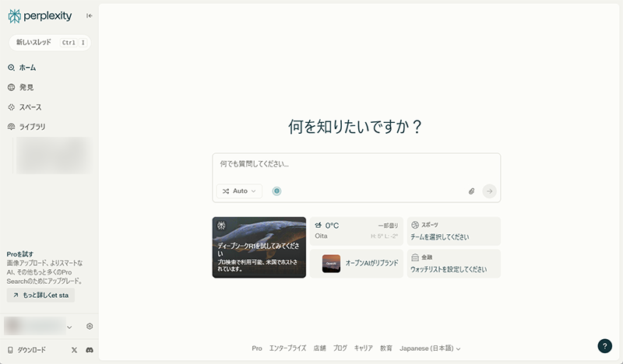Open the Auto mode dropdown

239,191
